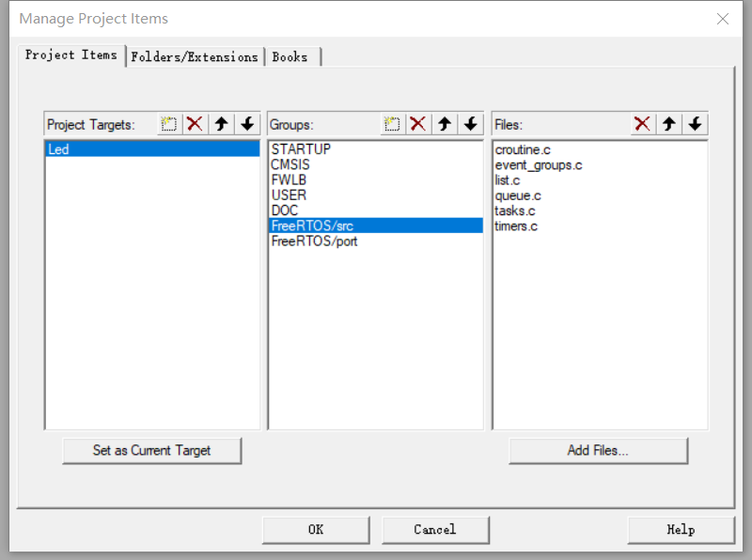752x560 pixels.
Task: Select the FreeRTOS/src group
Action: 375,226
